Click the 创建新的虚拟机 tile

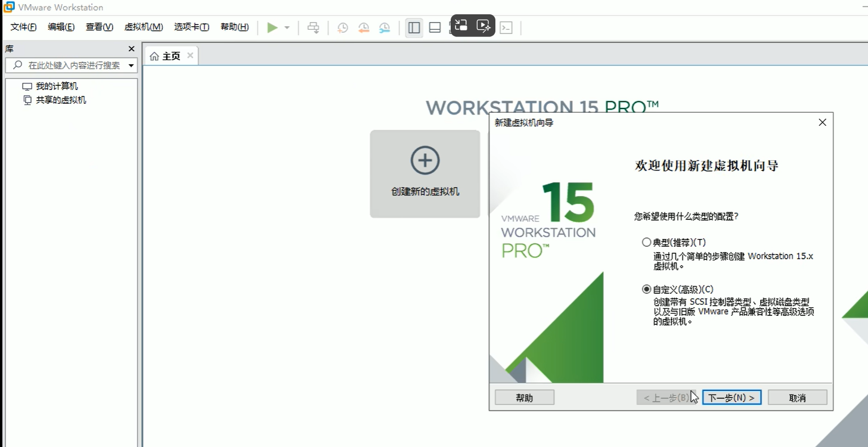click(x=425, y=174)
